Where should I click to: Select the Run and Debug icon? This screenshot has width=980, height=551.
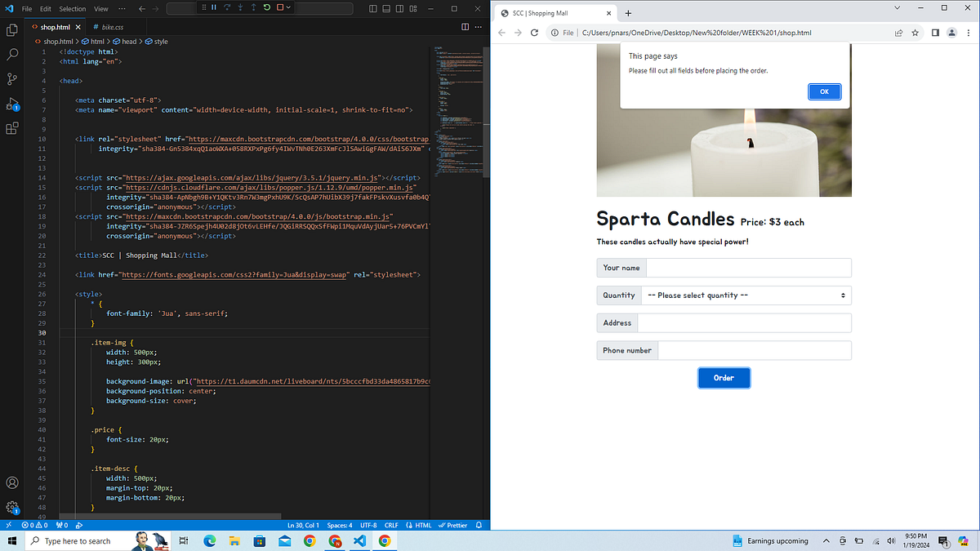(x=11, y=104)
